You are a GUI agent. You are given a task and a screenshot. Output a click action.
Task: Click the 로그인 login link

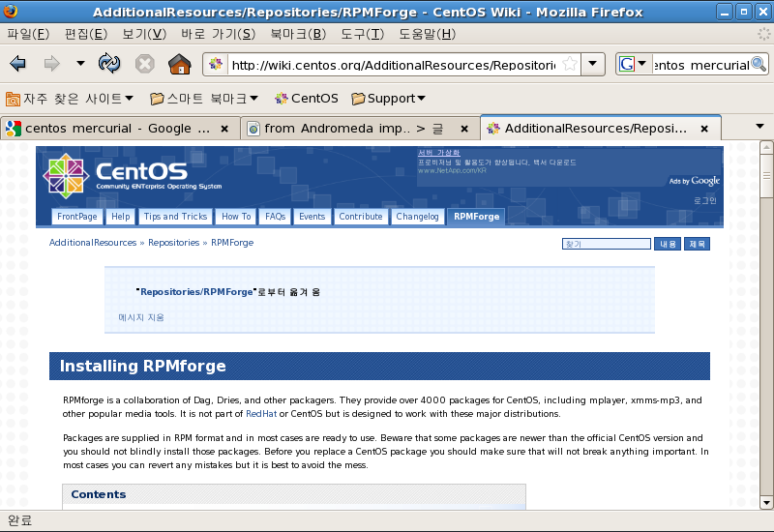click(705, 200)
